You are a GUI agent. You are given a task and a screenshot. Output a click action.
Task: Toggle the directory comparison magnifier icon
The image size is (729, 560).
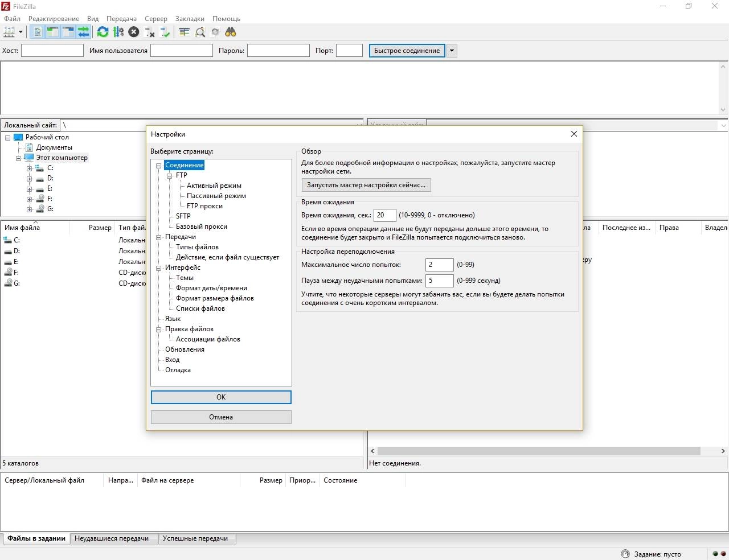click(200, 32)
